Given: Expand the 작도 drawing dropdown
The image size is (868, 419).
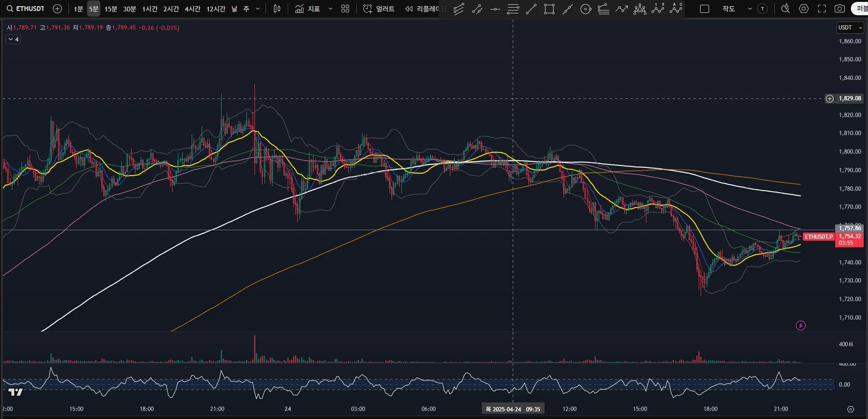Looking at the screenshot, I should [750, 9].
